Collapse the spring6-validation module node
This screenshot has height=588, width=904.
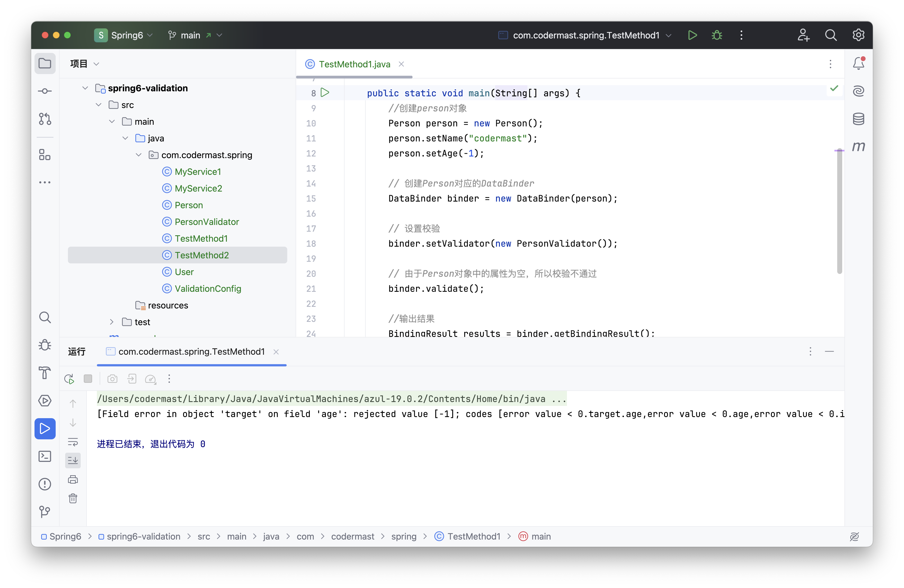(x=85, y=88)
